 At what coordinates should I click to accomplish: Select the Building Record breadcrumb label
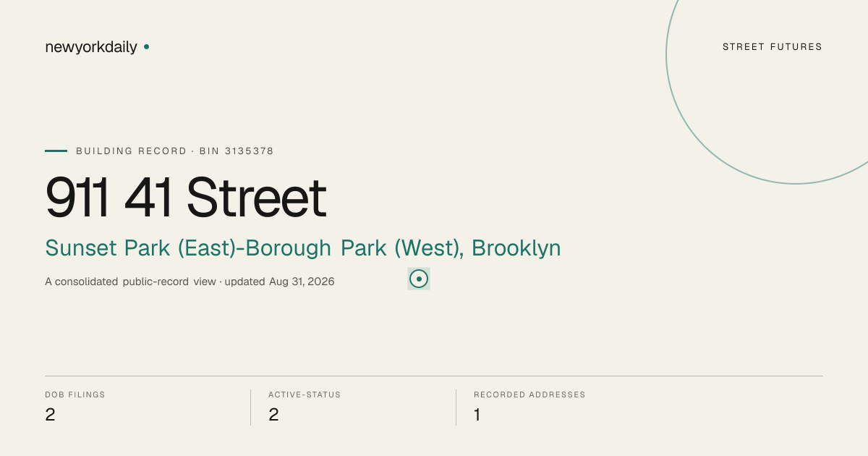[132, 151]
